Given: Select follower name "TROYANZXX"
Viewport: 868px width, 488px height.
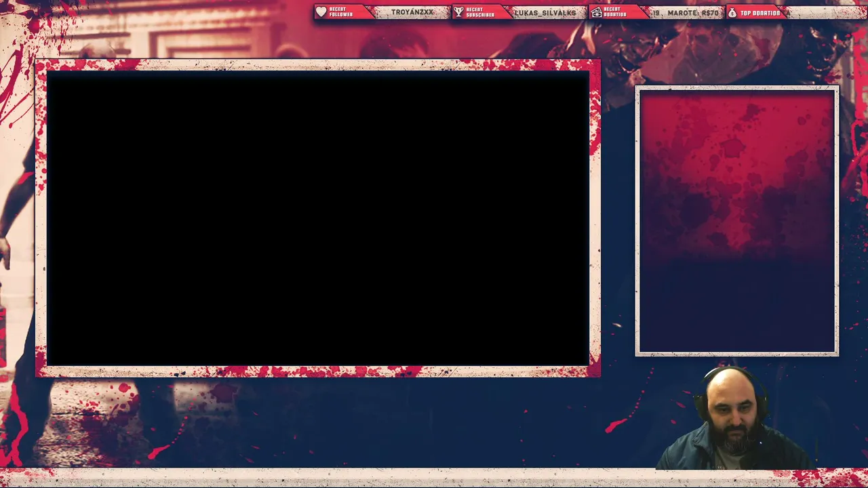Looking at the screenshot, I should coord(412,12).
